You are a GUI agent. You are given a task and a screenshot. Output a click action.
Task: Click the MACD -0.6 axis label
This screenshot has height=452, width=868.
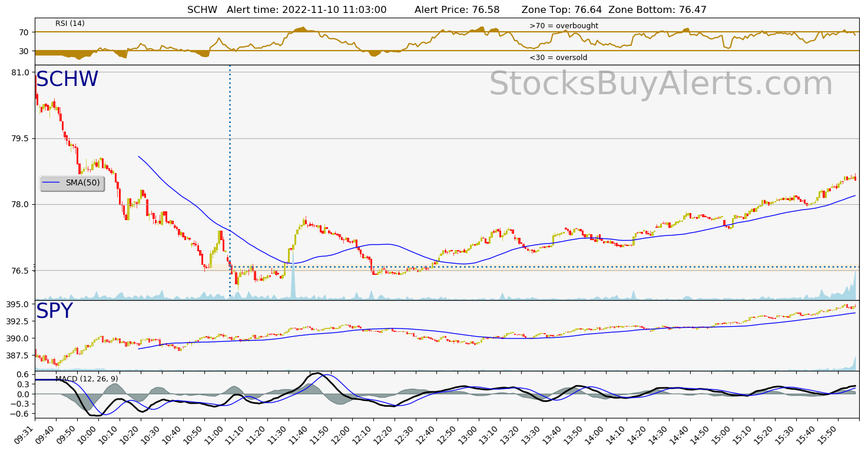coord(20,414)
